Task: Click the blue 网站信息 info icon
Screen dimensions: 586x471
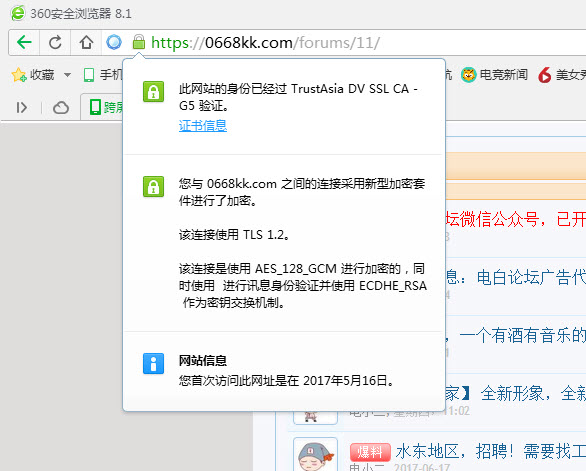Action: [153, 363]
